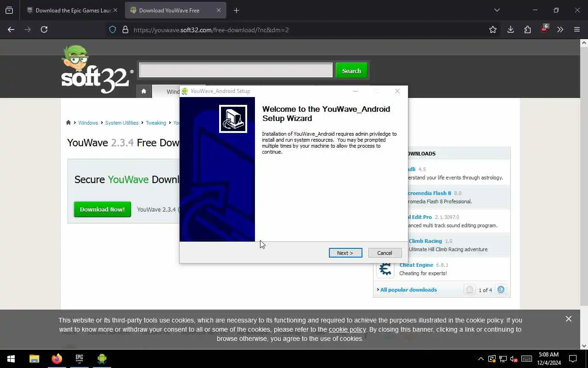Open a new browser tab
Screen dimensions: 588x368
click(x=236, y=10)
